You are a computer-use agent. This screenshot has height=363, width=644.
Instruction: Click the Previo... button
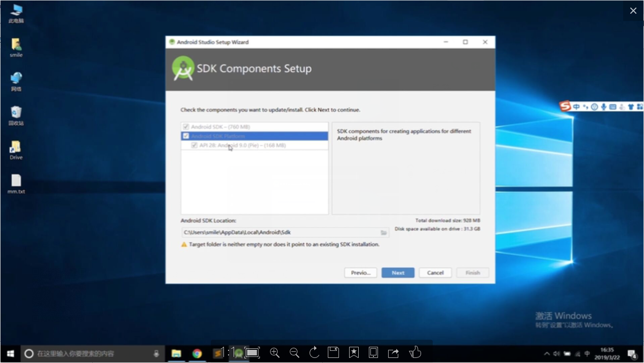tap(361, 273)
